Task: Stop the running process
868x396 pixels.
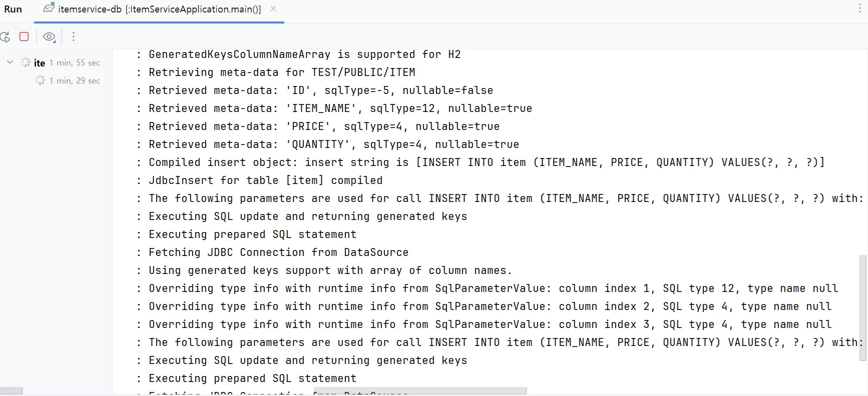Action: click(x=24, y=36)
